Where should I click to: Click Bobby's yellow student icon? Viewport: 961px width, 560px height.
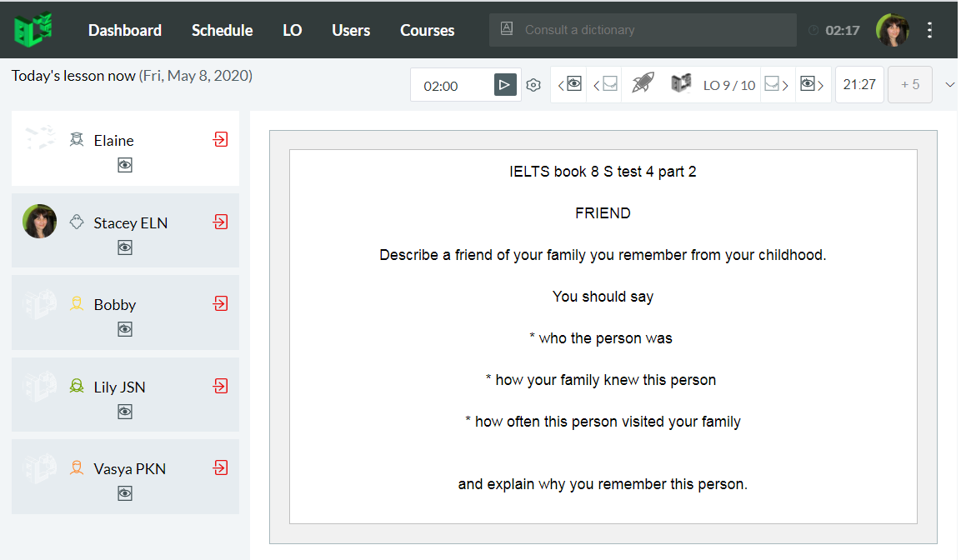click(77, 303)
